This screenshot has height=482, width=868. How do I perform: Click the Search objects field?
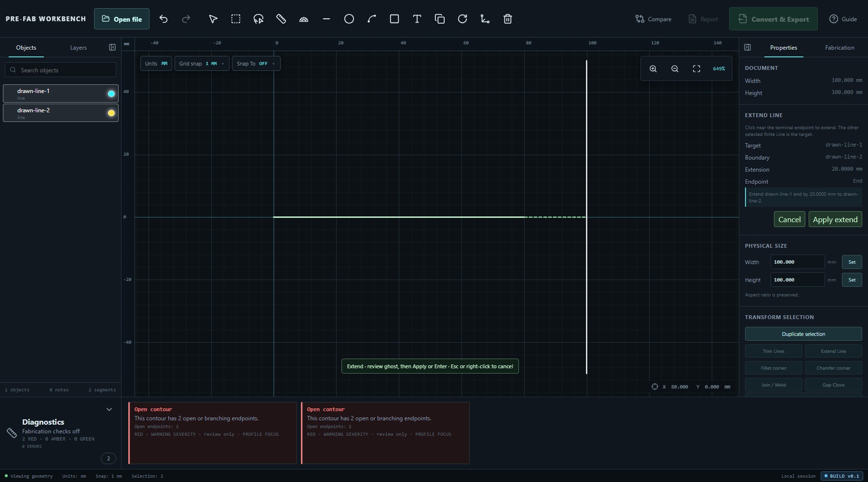click(61, 70)
